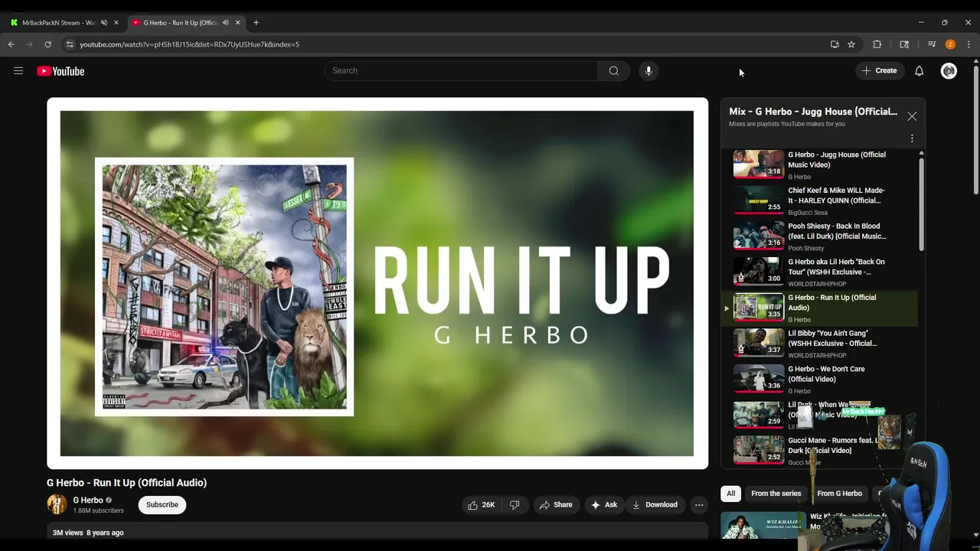Click the Subscribe button
This screenshot has height=551, width=980.
(162, 505)
